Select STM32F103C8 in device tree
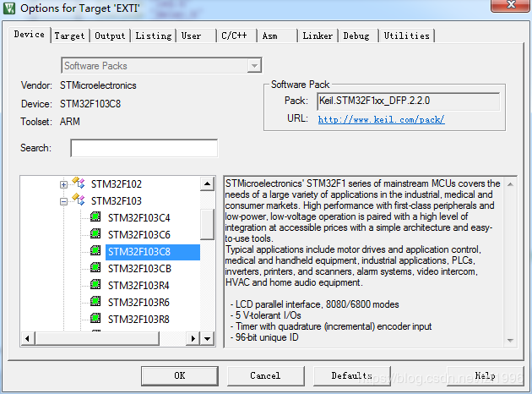The height and width of the screenshot is (394, 532). [153, 252]
